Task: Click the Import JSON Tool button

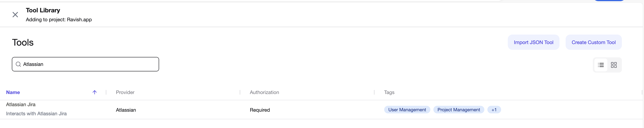Action: 534,42
